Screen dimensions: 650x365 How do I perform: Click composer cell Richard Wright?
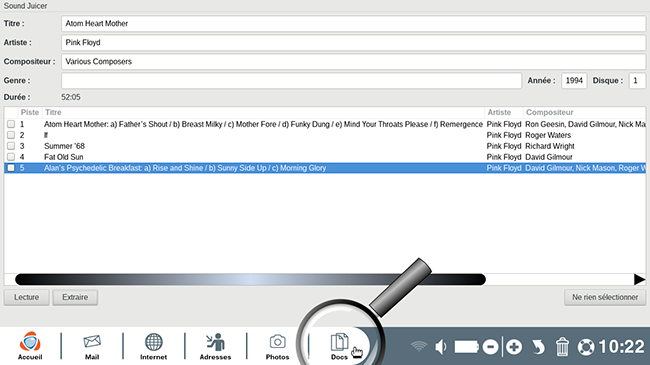(x=550, y=146)
